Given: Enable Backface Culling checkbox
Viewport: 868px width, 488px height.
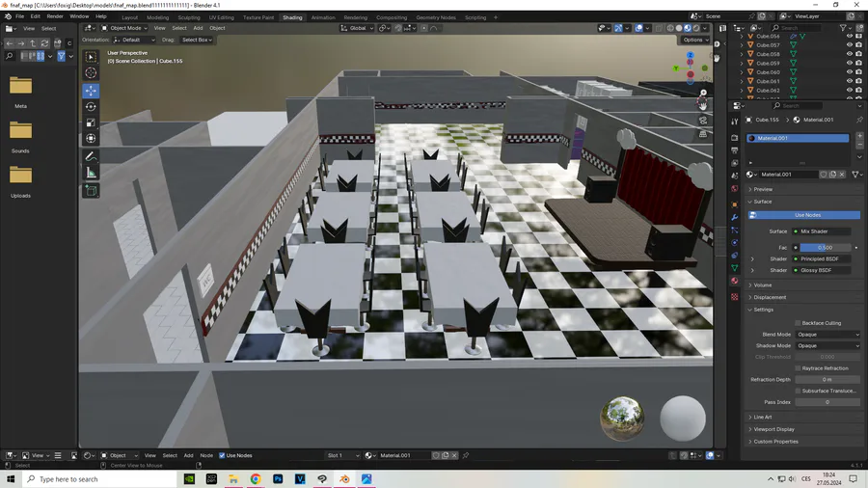Looking at the screenshot, I should (798, 323).
